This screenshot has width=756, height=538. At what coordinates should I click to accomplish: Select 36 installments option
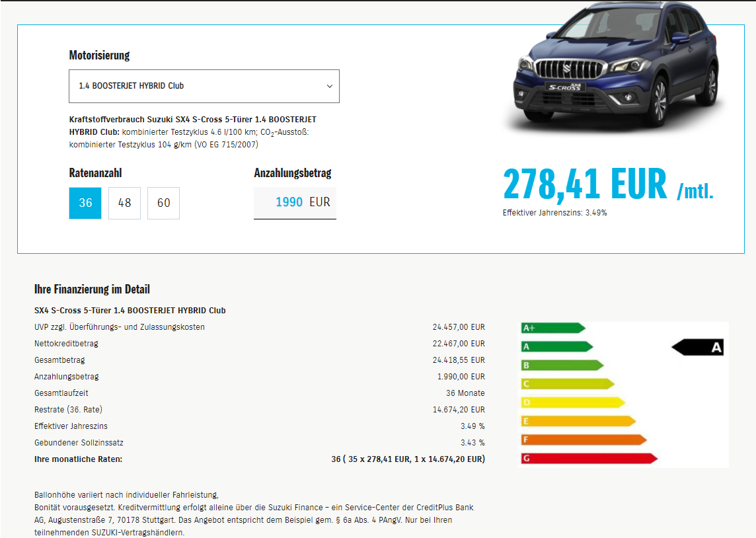tap(85, 203)
